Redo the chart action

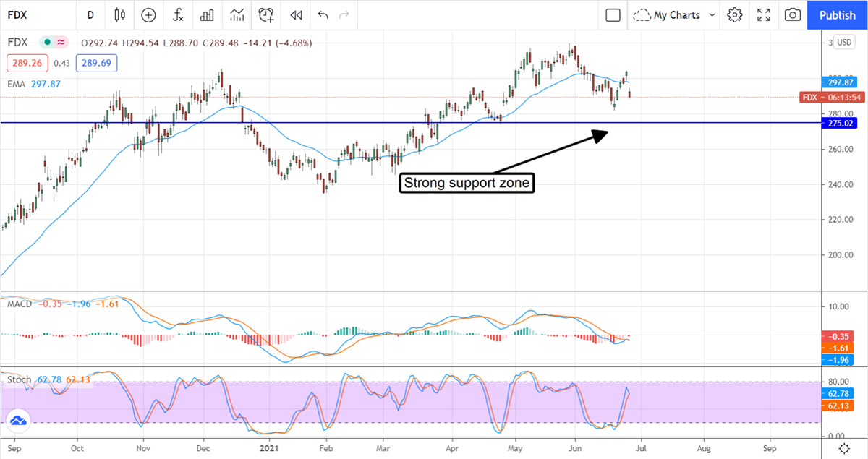coord(344,14)
